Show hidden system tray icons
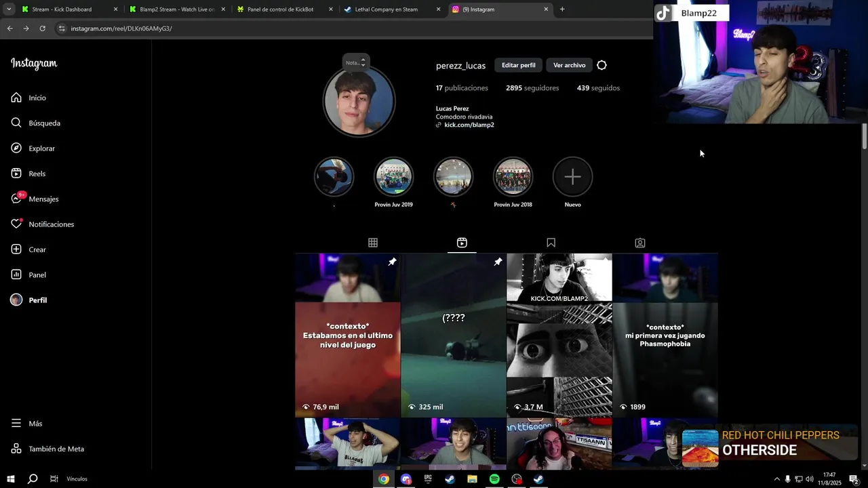This screenshot has width=868, height=488. pos(776,479)
